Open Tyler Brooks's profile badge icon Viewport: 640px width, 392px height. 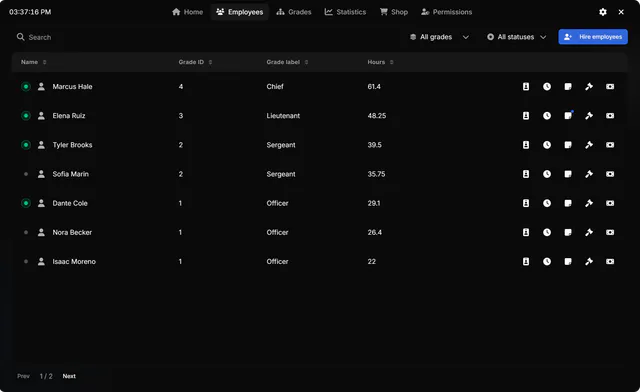click(x=526, y=145)
